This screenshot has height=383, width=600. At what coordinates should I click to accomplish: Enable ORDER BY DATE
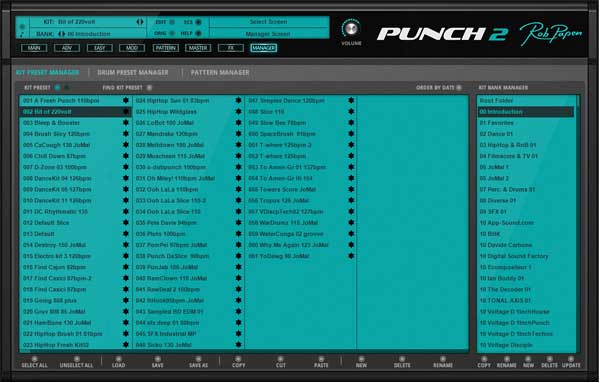(459, 88)
